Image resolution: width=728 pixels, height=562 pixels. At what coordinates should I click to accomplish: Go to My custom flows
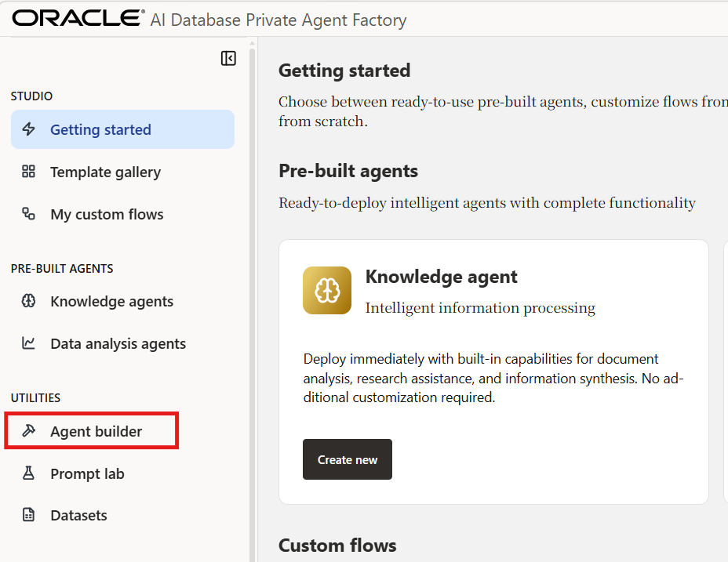pyautogui.click(x=107, y=215)
